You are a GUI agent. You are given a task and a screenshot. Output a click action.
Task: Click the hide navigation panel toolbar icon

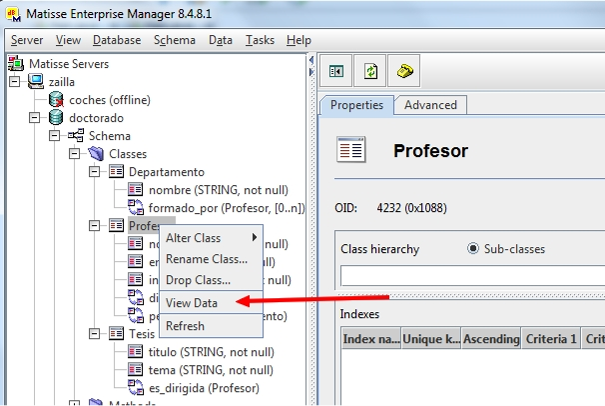click(x=336, y=71)
